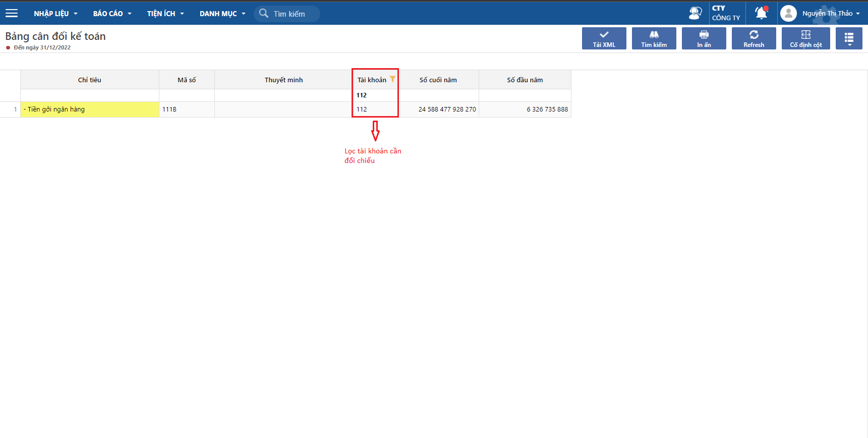
Task: Print using the In ấn button
Action: coord(704,38)
